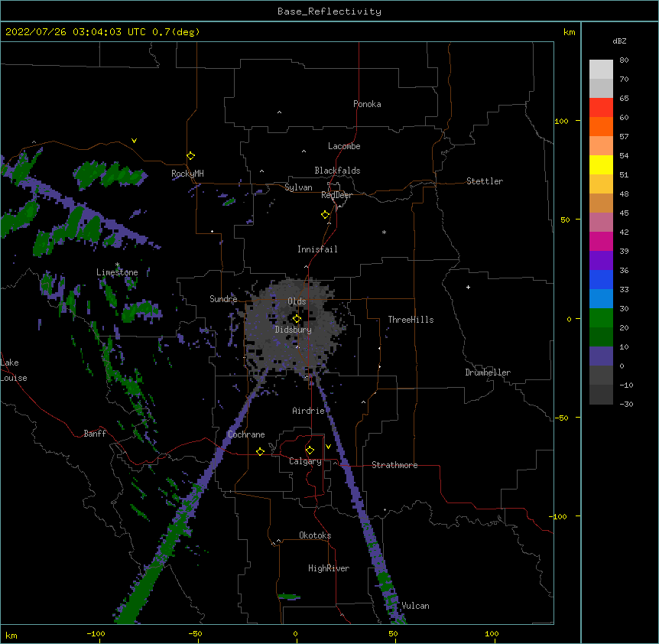
Task: Click the Cochrane town label
Action: coord(246,434)
